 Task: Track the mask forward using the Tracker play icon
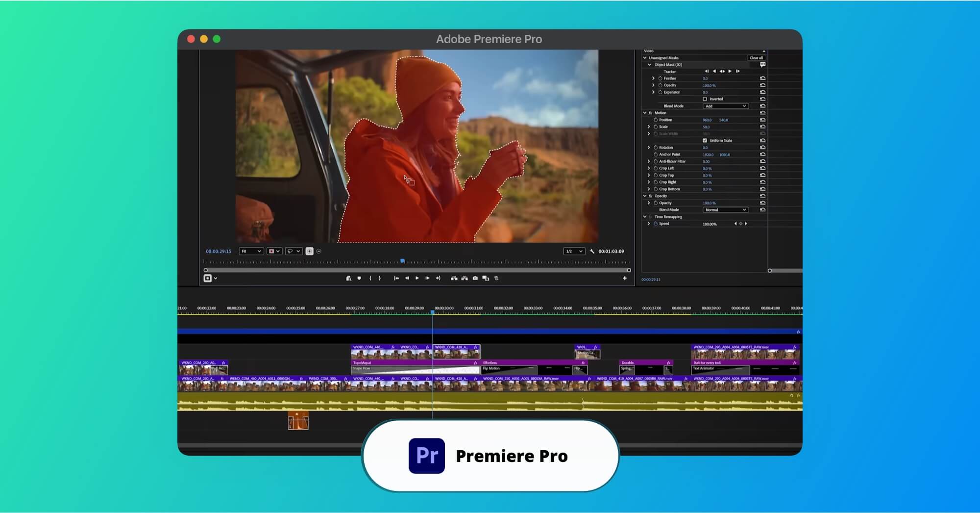click(x=730, y=71)
